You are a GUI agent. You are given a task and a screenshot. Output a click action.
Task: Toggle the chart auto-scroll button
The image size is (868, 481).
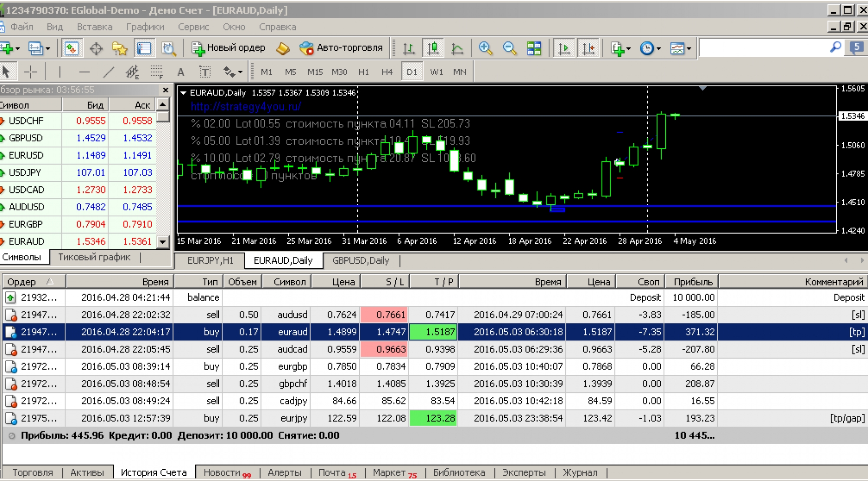[564, 48]
